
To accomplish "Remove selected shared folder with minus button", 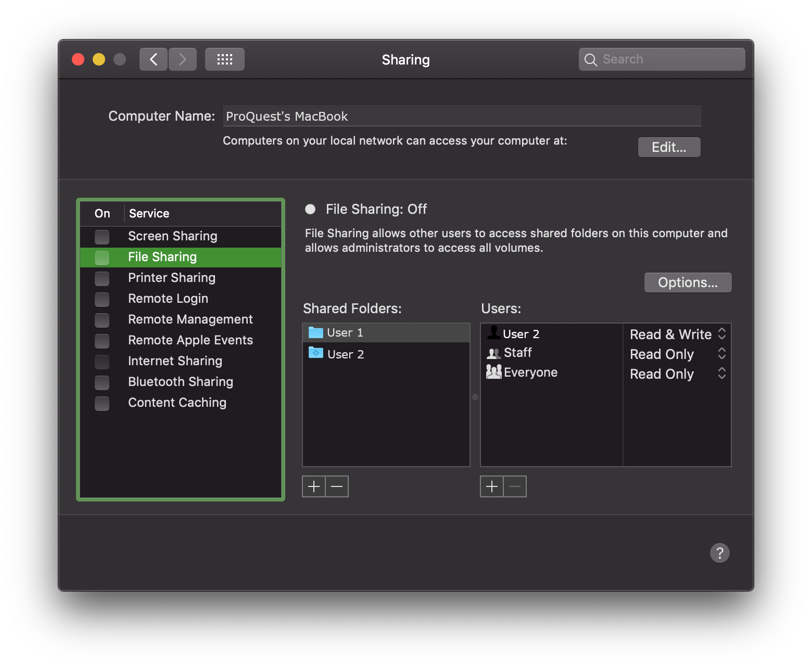I will (337, 486).
